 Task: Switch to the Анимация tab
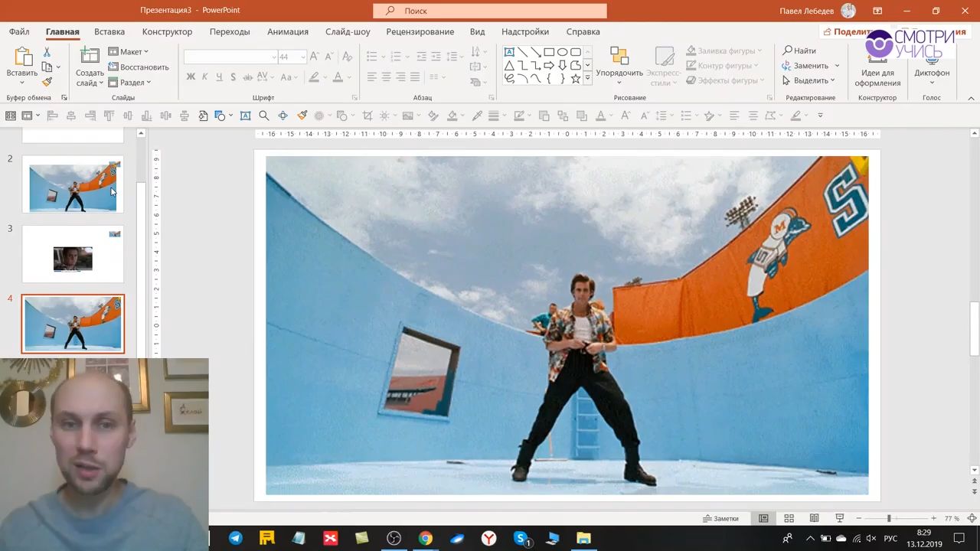click(x=288, y=32)
